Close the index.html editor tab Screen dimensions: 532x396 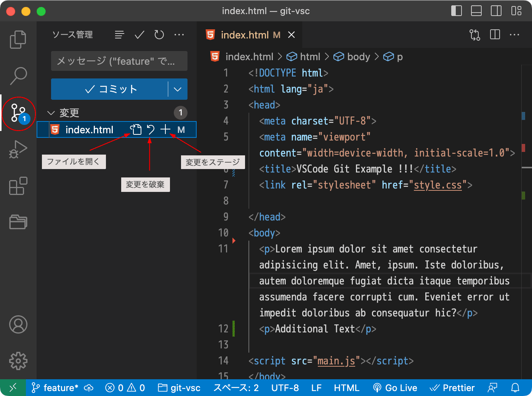tap(292, 35)
